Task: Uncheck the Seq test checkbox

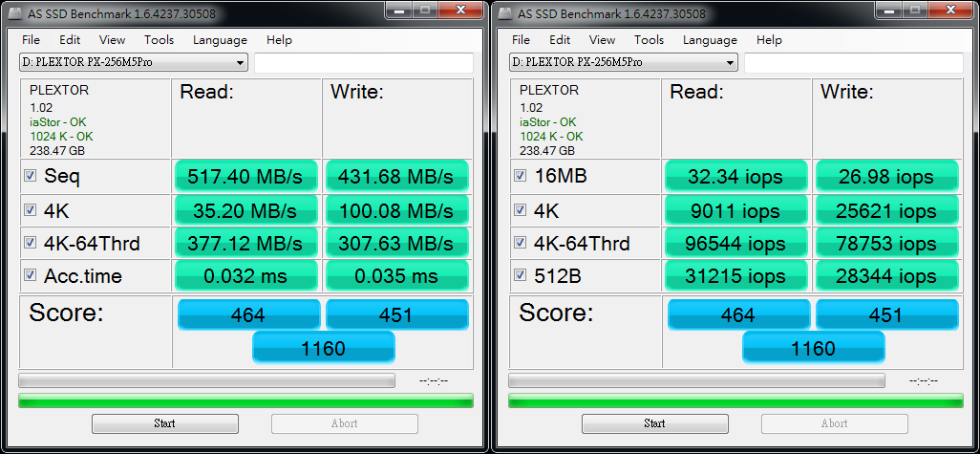Action: pyautogui.click(x=30, y=176)
